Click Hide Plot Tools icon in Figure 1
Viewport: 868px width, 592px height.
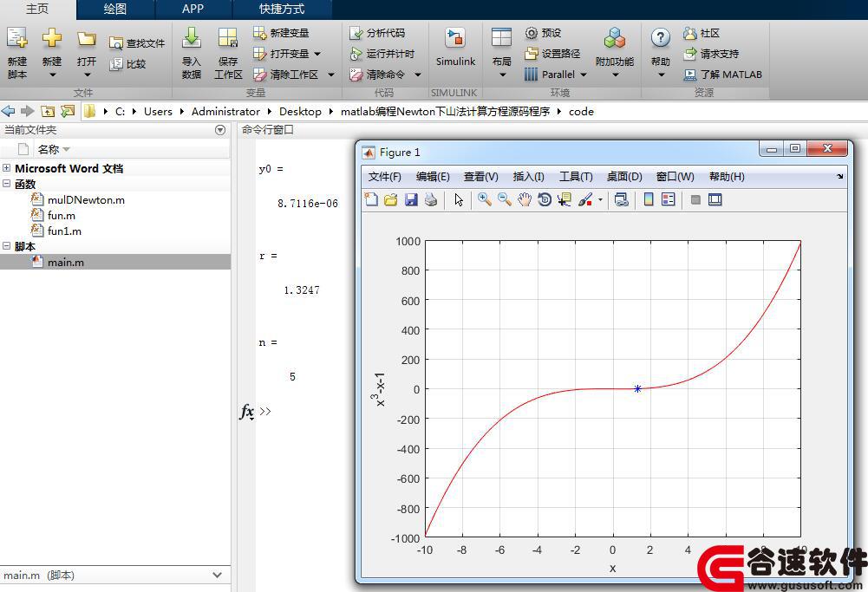tap(695, 199)
